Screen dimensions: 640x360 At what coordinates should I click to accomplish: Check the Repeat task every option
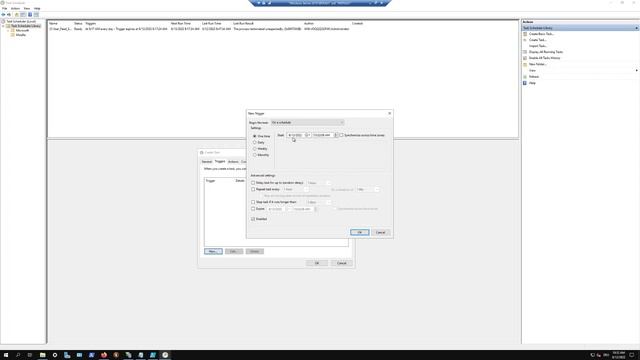pos(253,189)
